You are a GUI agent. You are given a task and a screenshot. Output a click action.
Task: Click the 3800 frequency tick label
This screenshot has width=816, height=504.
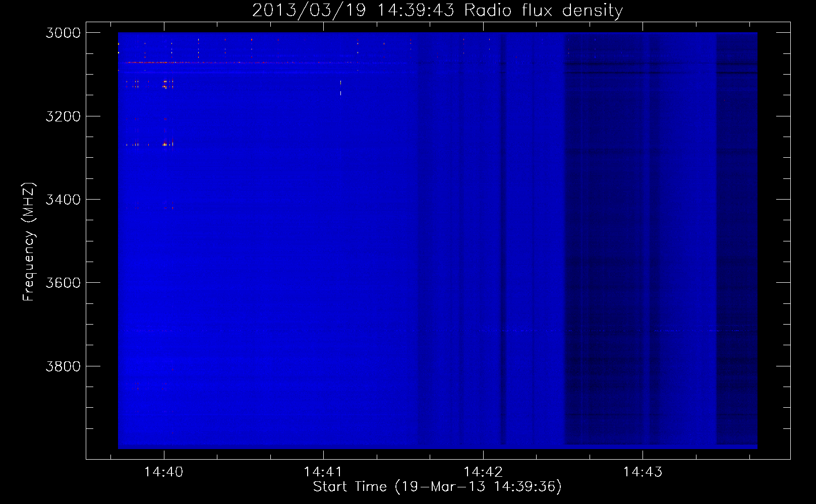click(63, 366)
